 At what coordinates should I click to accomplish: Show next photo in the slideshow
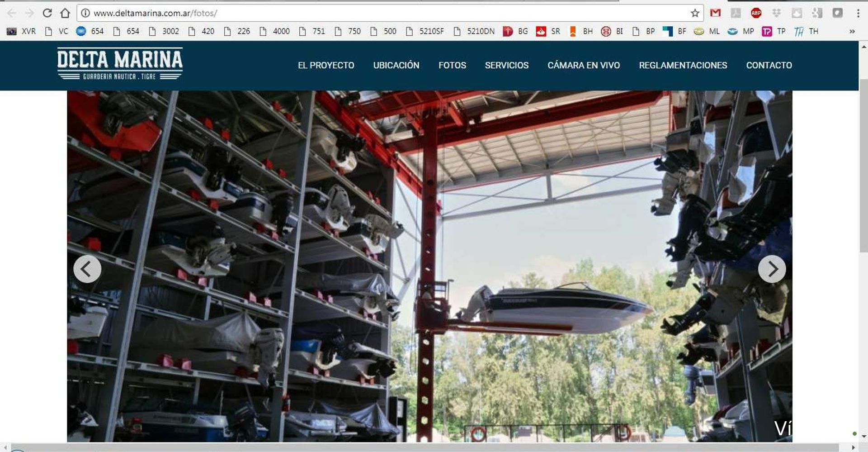pyautogui.click(x=772, y=269)
